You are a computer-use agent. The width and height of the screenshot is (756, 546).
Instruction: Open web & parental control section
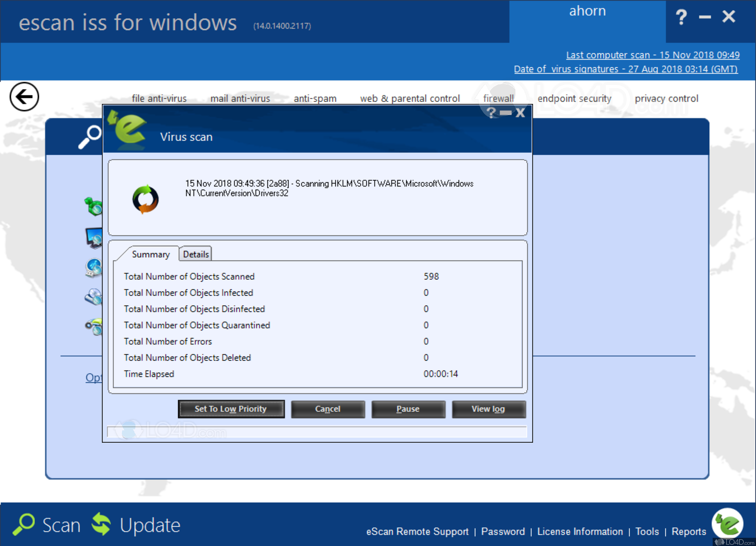click(410, 99)
